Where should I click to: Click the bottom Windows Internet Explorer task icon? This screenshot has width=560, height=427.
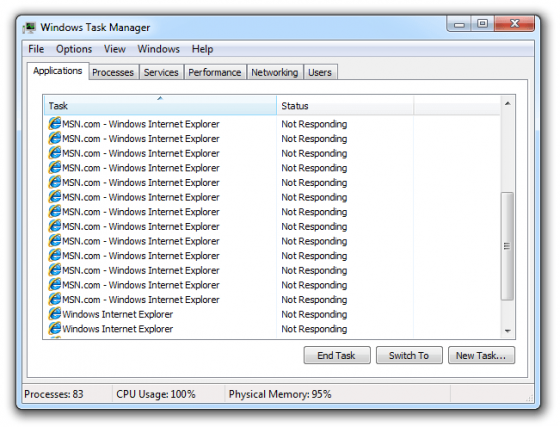[55, 328]
